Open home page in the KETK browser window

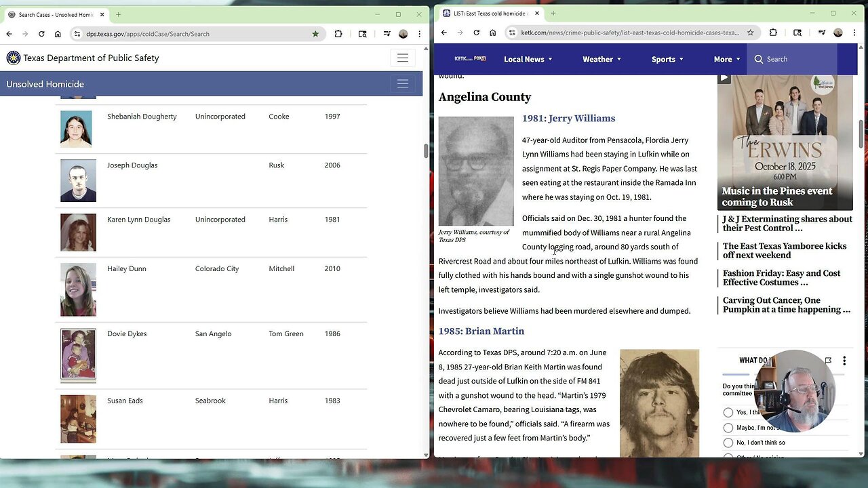click(492, 33)
